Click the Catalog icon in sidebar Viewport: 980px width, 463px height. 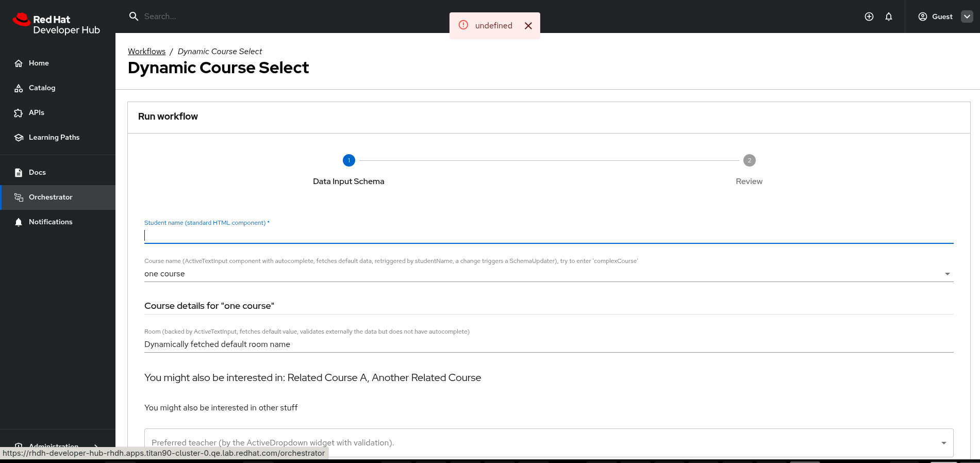tap(19, 88)
